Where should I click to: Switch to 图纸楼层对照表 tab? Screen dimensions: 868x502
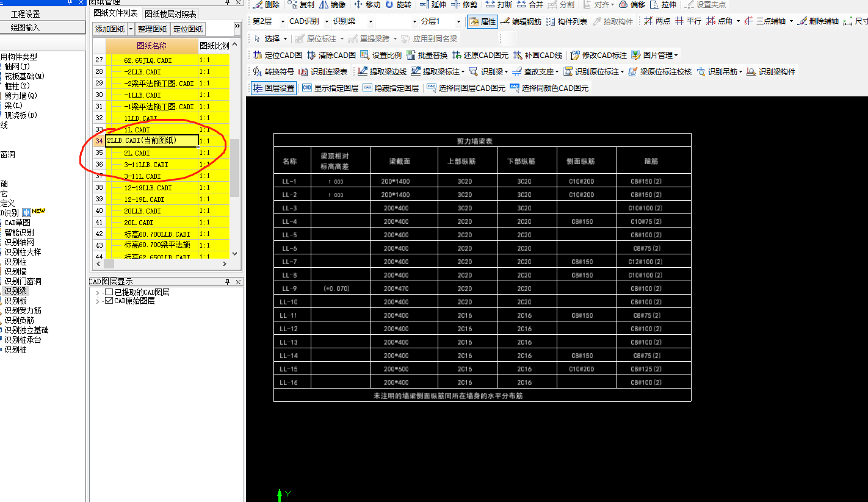point(171,13)
